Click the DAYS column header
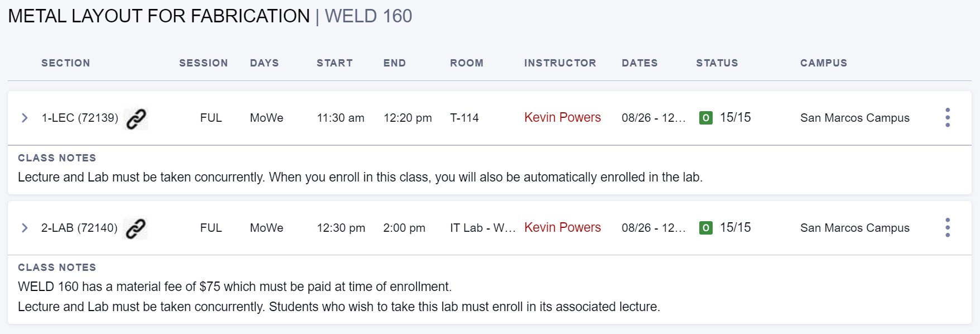The image size is (980, 334). point(264,63)
